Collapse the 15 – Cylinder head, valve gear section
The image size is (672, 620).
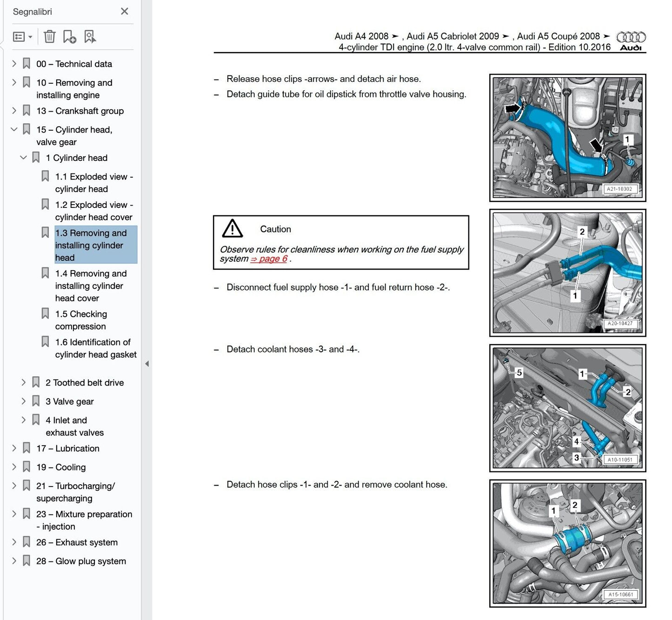click(14, 129)
